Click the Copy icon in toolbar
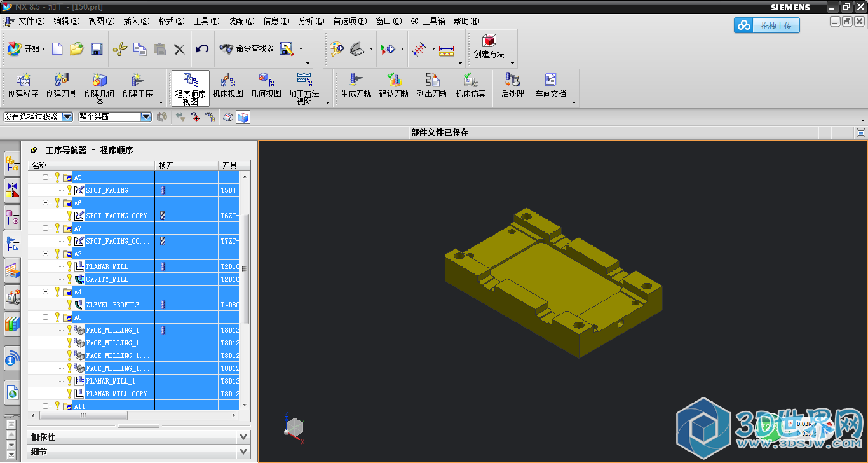 tap(140, 48)
